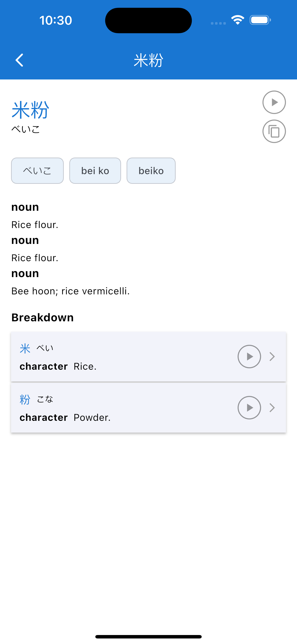This screenshot has height=644, width=297.
Task: Open the 粉 Powder breakdown card
Action: [148, 408]
